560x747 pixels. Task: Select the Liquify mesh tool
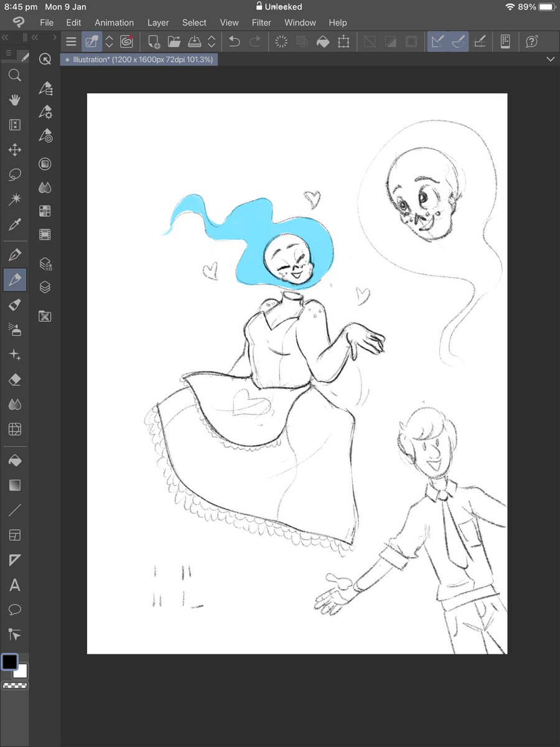[15, 429]
